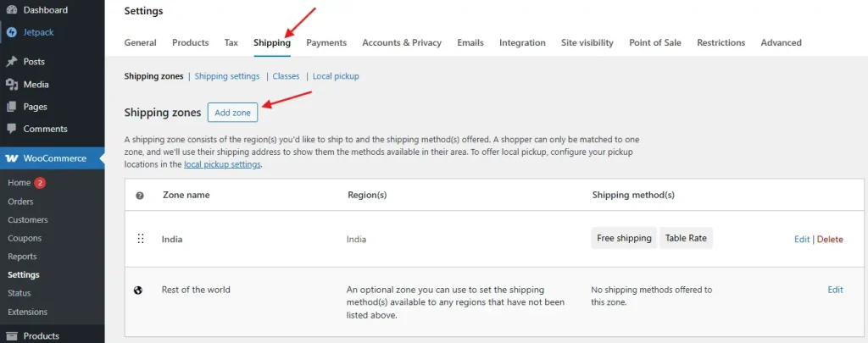
Task: Click the Rest of the world zone name
Action: [196, 290]
